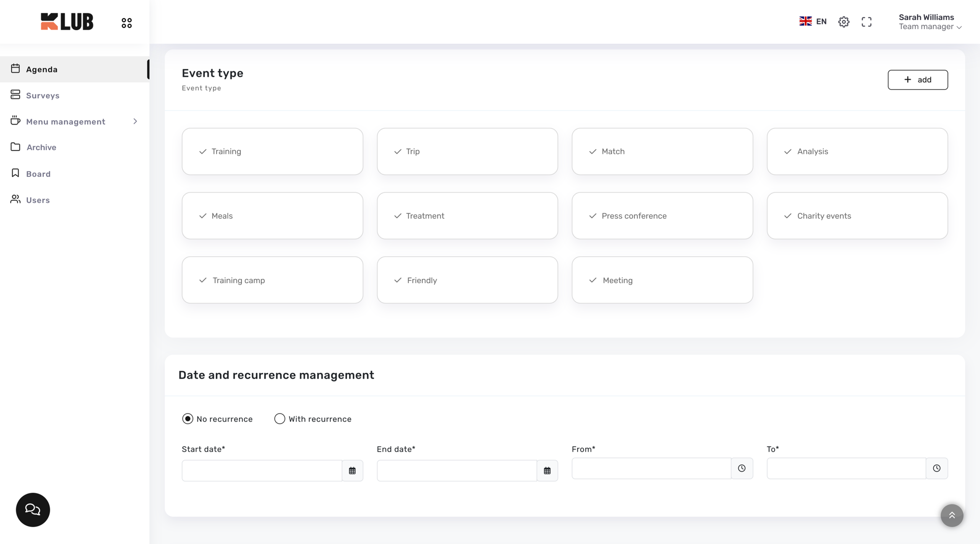This screenshot has height=544, width=980.
Task: Toggle fullscreen mode icon
Action: [866, 22]
